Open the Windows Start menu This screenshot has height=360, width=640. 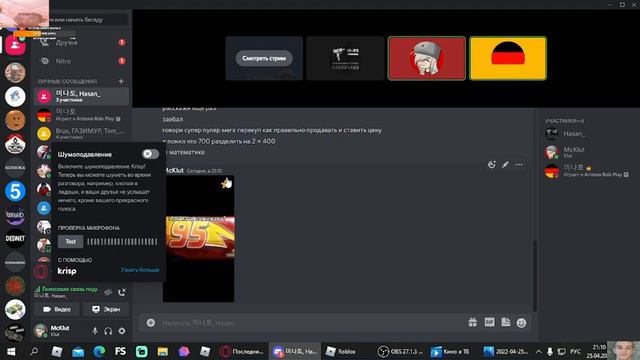[11, 351]
